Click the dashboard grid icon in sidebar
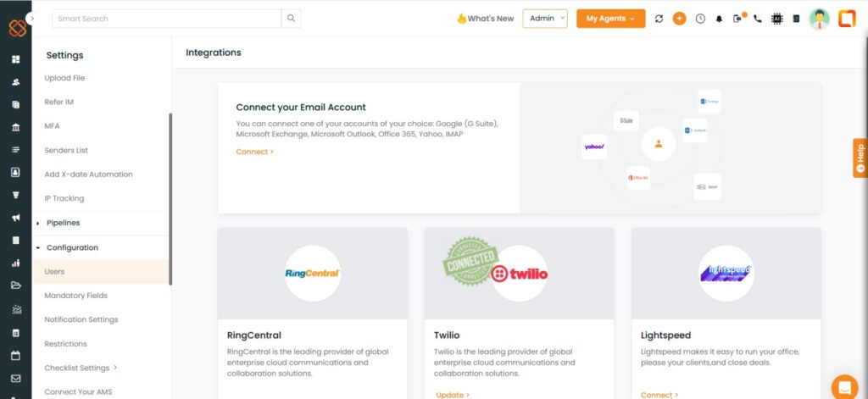This screenshot has width=868, height=399. pos(15,59)
